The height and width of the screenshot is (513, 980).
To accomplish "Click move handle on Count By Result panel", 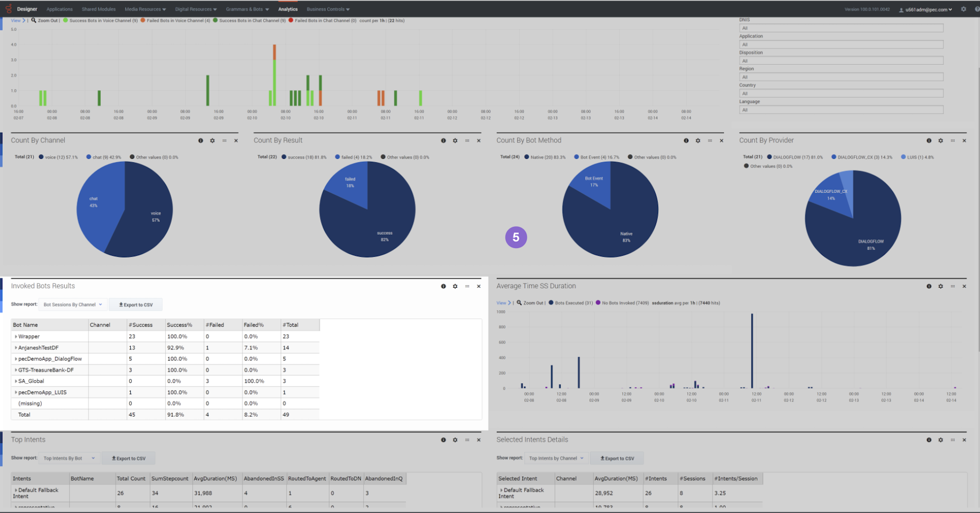I will (x=467, y=141).
